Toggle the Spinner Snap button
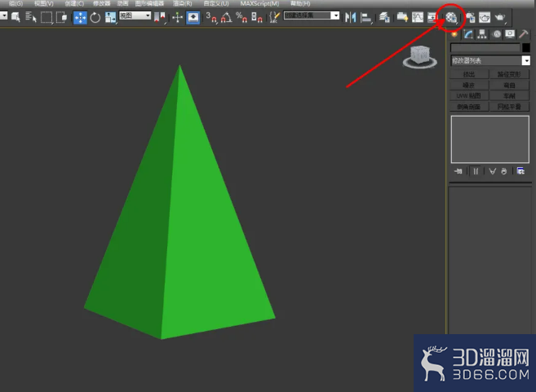 tap(256, 17)
